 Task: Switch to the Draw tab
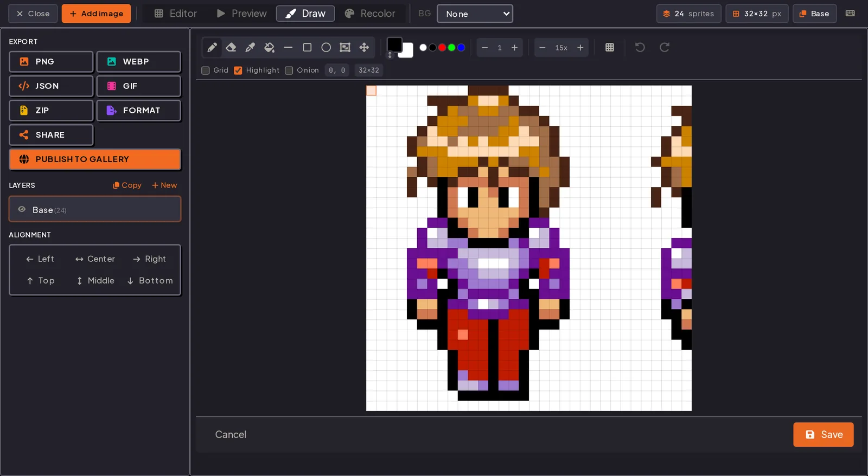click(305, 14)
